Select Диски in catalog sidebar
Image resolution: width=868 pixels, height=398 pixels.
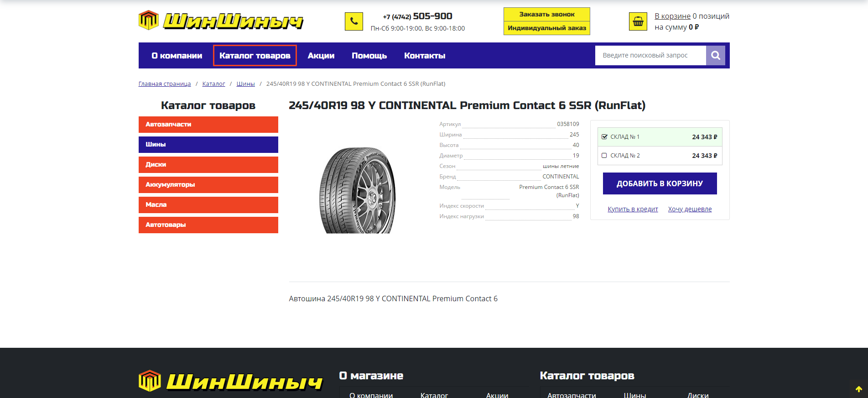(208, 165)
